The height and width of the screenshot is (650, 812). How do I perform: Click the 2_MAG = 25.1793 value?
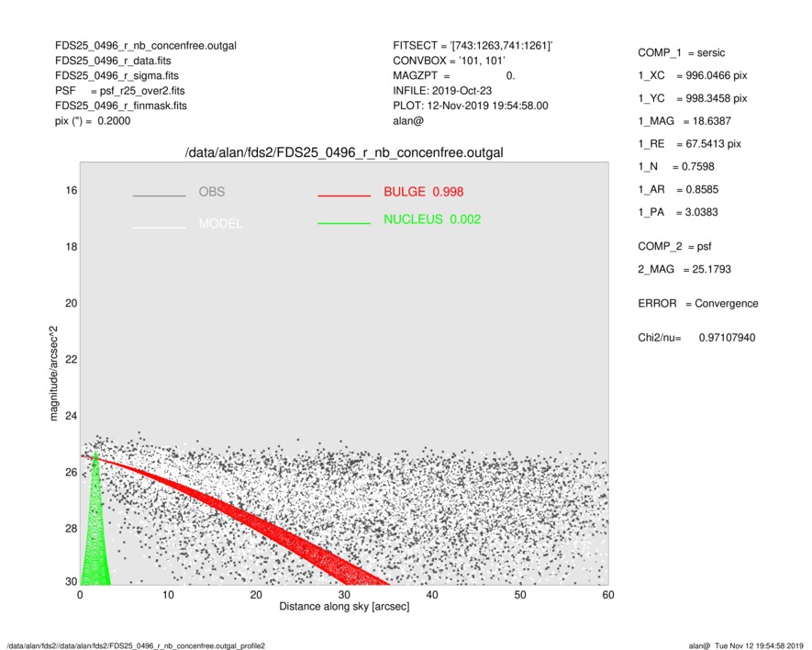(684, 270)
